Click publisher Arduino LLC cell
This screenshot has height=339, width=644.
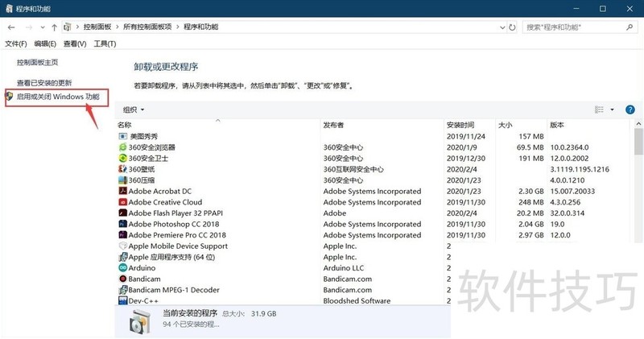point(344,268)
